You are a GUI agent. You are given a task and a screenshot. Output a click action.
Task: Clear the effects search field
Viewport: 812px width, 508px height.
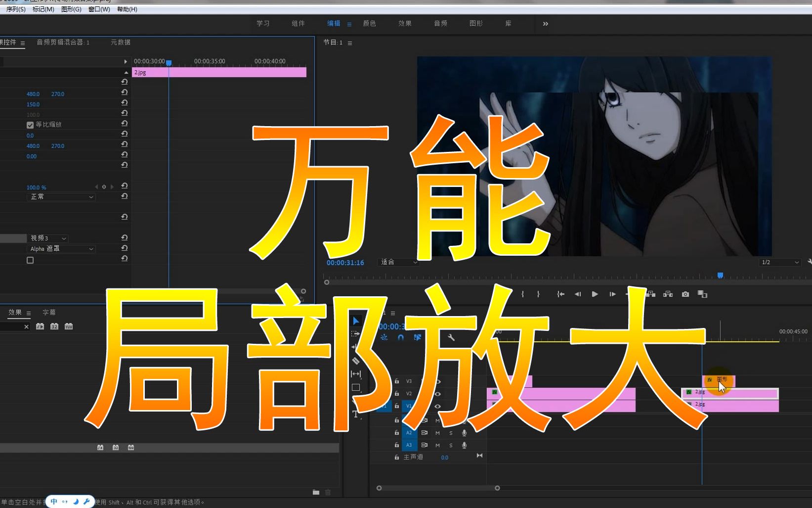tap(27, 326)
